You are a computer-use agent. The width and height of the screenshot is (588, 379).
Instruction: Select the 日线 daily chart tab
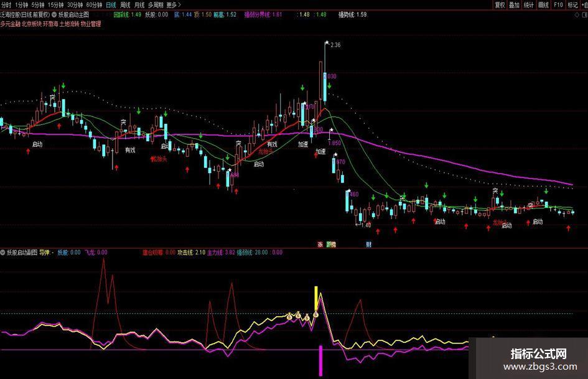pos(111,5)
